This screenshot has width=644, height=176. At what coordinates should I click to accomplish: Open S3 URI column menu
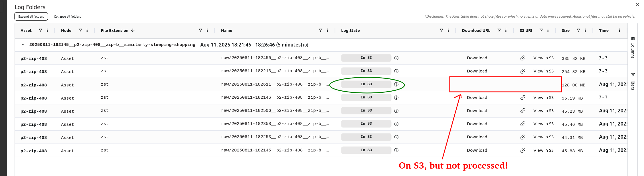click(548, 30)
